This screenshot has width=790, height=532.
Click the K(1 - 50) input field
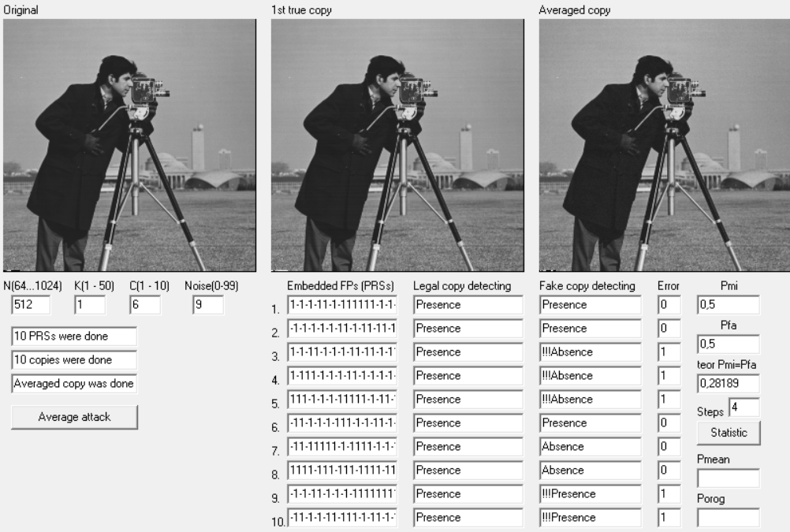tap(90, 305)
